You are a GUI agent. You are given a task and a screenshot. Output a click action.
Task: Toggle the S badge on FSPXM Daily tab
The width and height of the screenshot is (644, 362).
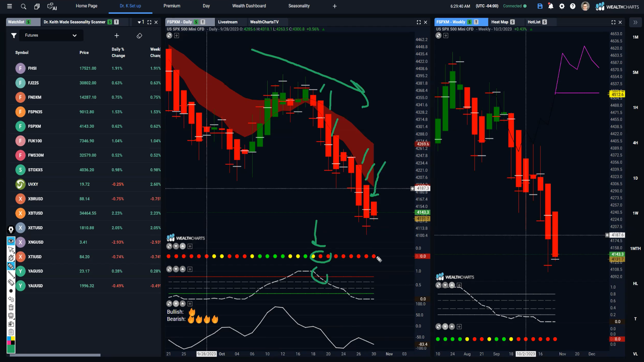point(196,22)
